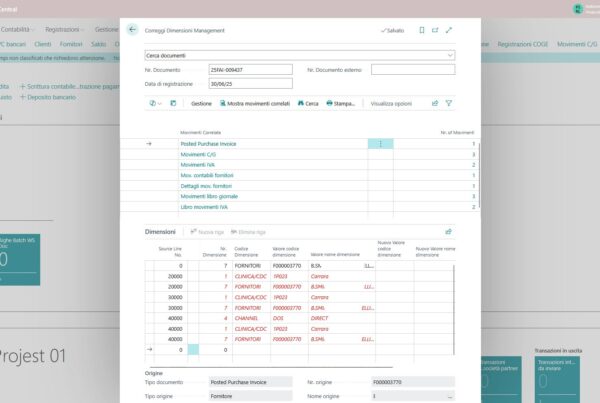Click the Data di registrazione field
Screen dimensions: 600x403
click(x=244, y=85)
